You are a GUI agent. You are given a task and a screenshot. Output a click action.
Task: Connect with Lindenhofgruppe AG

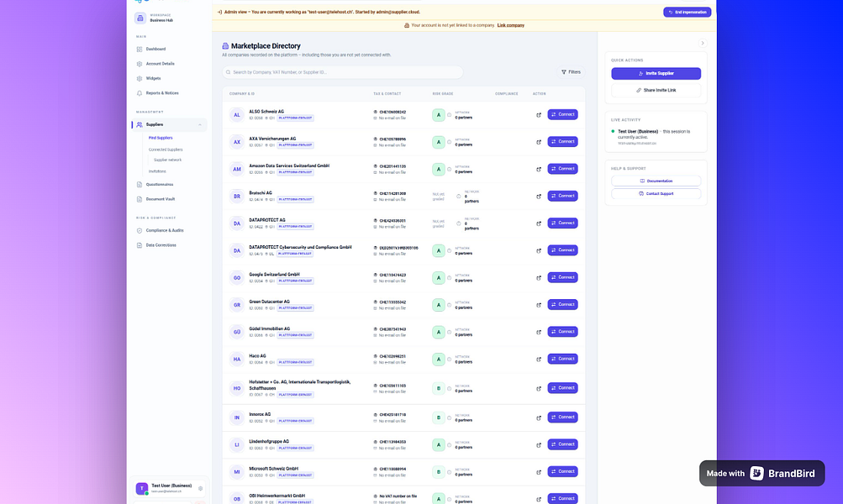click(x=562, y=444)
